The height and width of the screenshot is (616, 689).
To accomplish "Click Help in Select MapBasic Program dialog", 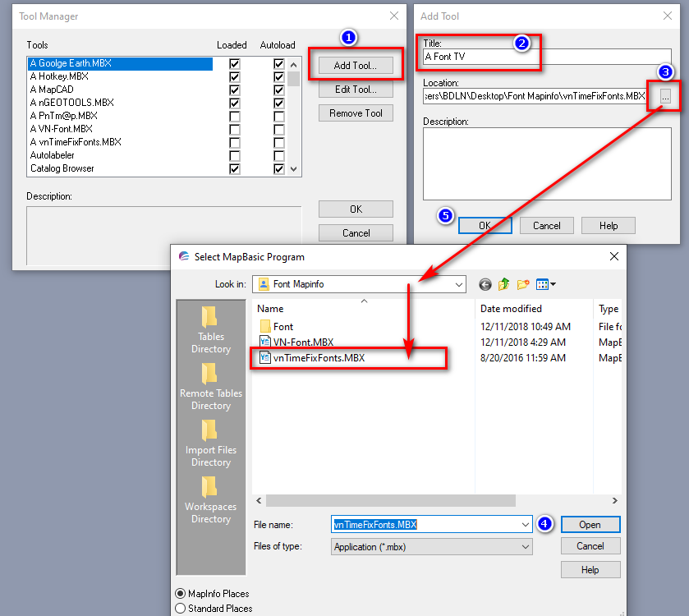I will point(590,569).
